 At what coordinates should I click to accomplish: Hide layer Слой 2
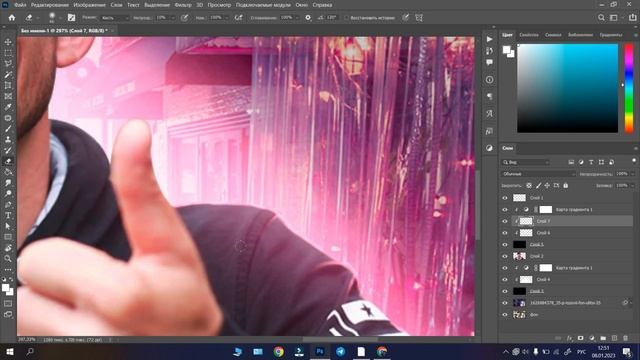click(x=505, y=256)
